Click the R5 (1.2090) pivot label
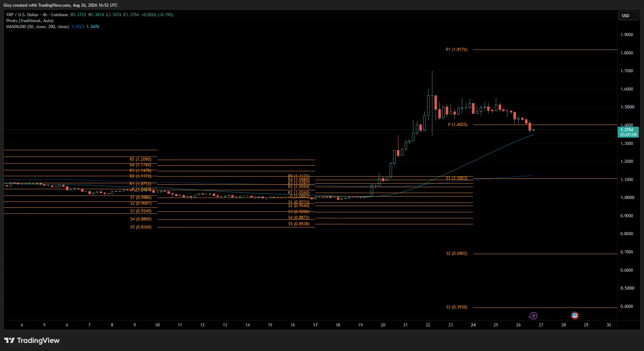 (140, 159)
